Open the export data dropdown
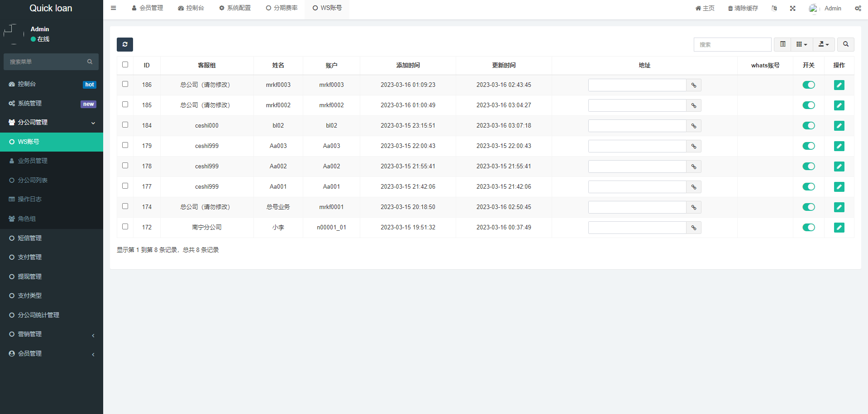868x414 pixels. point(824,44)
